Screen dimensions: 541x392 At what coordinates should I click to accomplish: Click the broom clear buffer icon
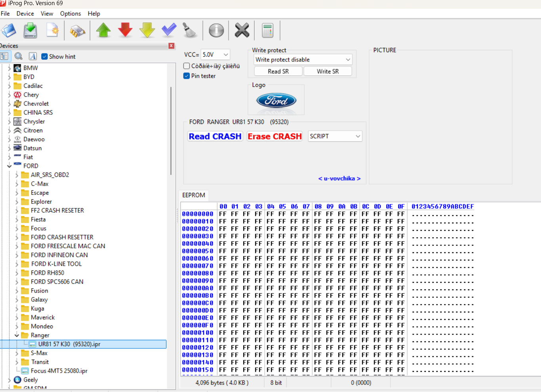click(190, 30)
